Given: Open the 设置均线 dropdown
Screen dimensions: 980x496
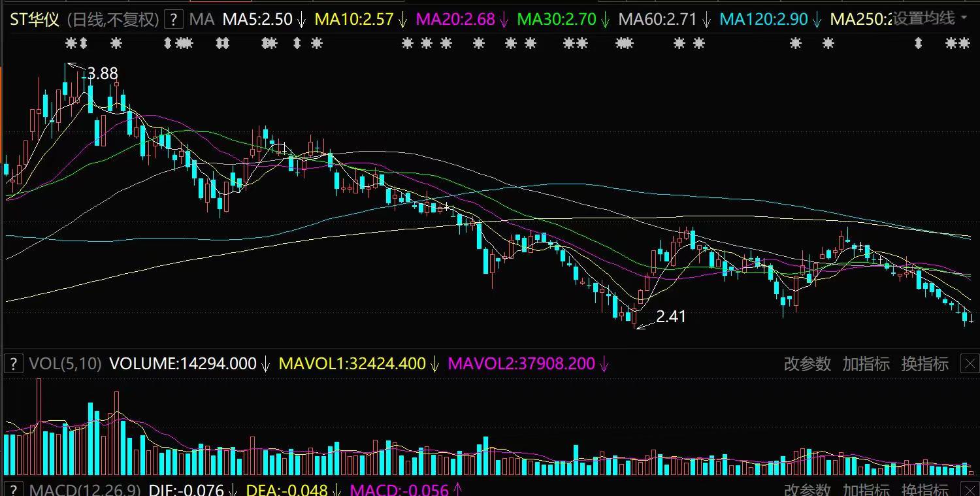Looking at the screenshot, I should tap(930, 18).
